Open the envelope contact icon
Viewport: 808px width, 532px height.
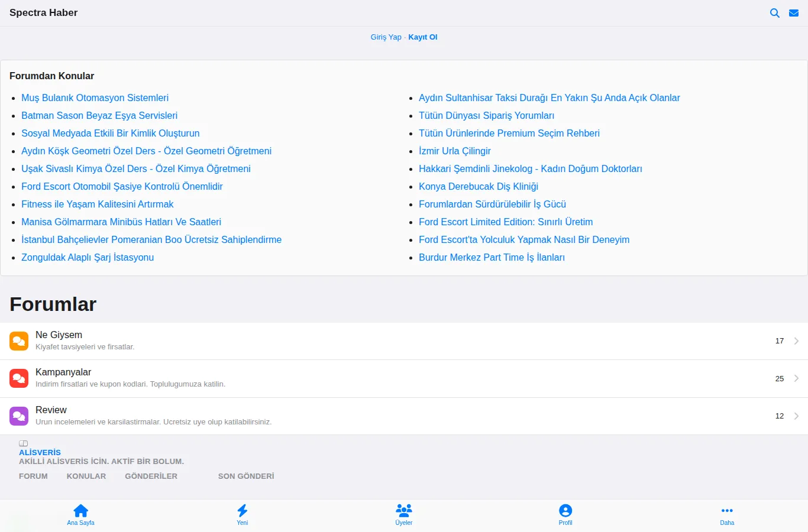click(794, 13)
